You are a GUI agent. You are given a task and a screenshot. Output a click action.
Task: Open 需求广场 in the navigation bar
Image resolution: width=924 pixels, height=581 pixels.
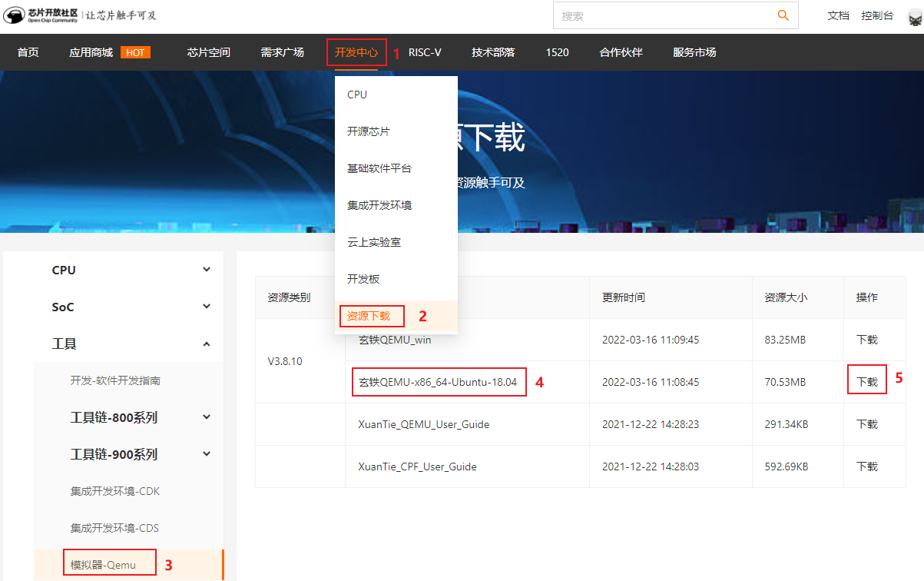[x=282, y=52]
